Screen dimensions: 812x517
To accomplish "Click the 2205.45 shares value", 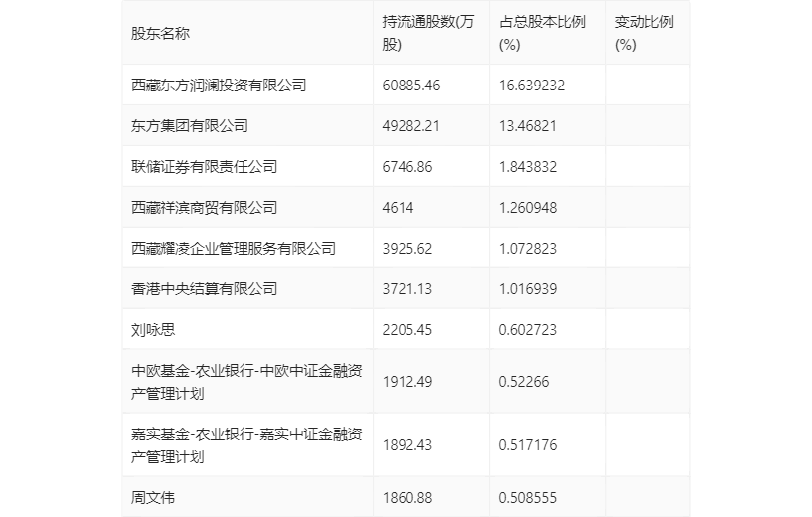I will 407,330.
